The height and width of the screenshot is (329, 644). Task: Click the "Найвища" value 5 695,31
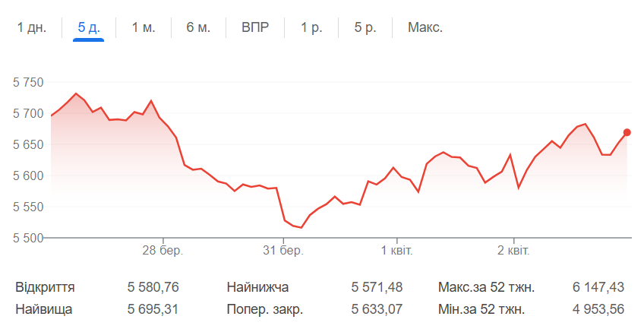pyautogui.click(x=153, y=310)
